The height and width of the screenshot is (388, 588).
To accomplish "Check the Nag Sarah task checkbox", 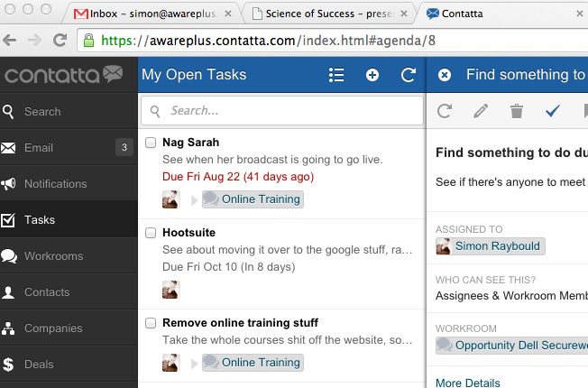I will (151, 143).
